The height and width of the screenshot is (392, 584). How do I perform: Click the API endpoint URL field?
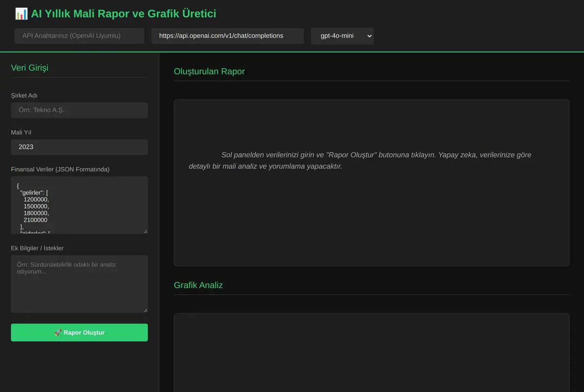[x=228, y=36]
